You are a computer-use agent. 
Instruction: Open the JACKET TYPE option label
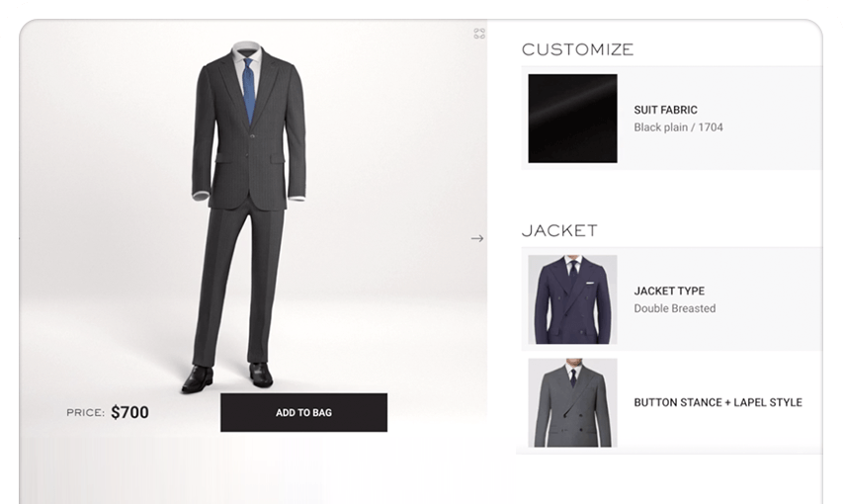click(669, 292)
